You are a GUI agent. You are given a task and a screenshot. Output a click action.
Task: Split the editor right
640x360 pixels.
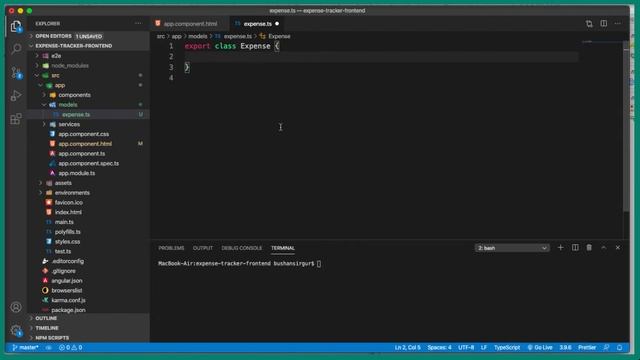[603, 24]
